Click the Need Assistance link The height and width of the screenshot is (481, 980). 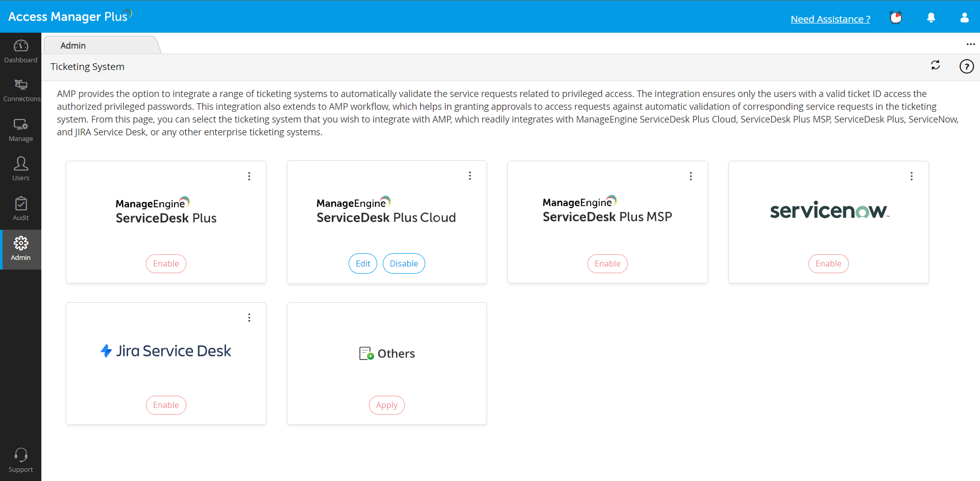pyautogui.click(x=830, y=19)
